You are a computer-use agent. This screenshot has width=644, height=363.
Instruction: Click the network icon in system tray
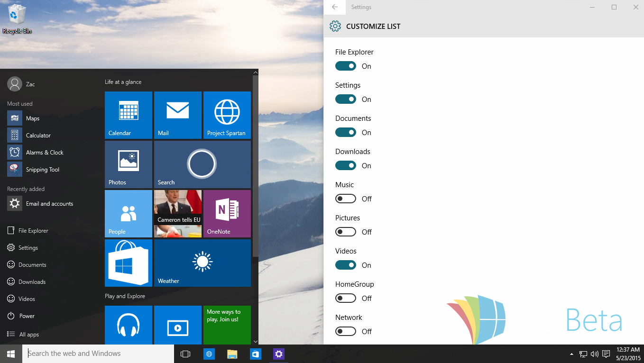(x=583, y=354)
